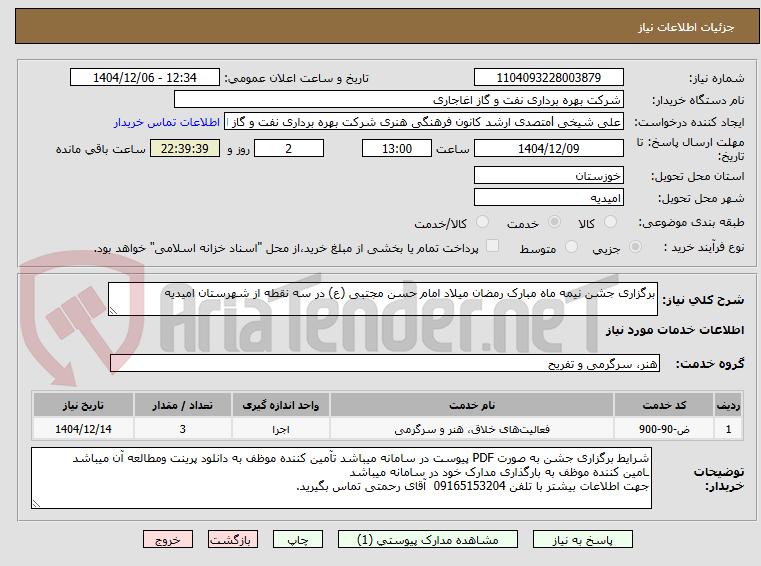Select the متوسط purchase type radio
This screenshot has height=566, width=761.
[x=572, y=247]
